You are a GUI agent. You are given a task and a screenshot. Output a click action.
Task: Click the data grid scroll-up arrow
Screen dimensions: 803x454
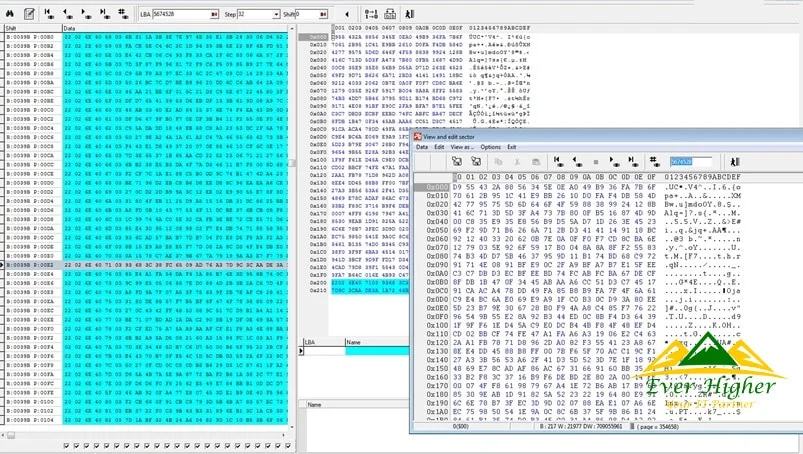click(x=292, y=28)
